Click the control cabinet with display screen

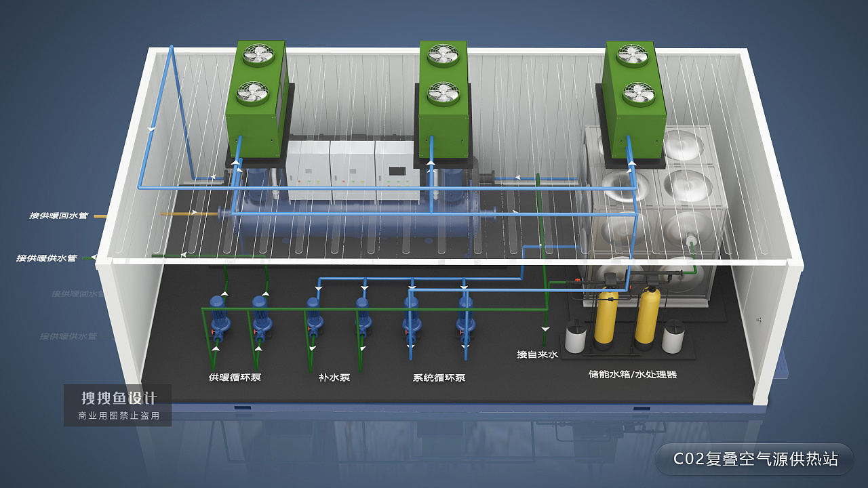[396, 171]
